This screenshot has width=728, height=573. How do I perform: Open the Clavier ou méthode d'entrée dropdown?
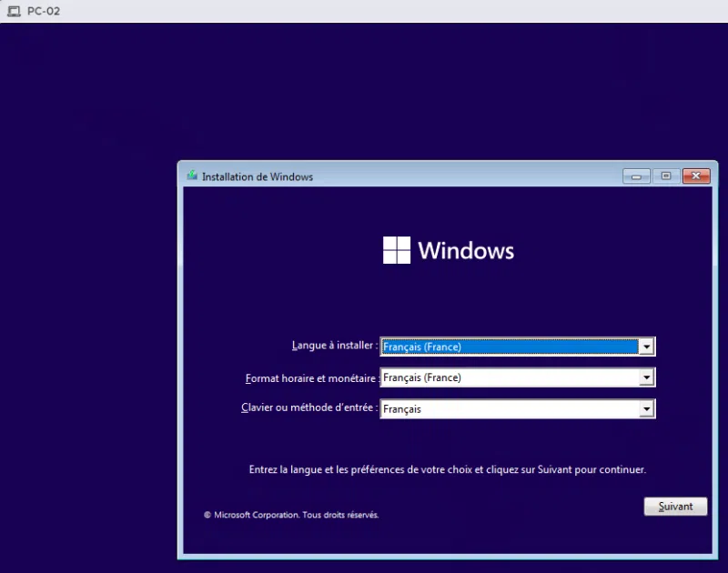[648, 408]
